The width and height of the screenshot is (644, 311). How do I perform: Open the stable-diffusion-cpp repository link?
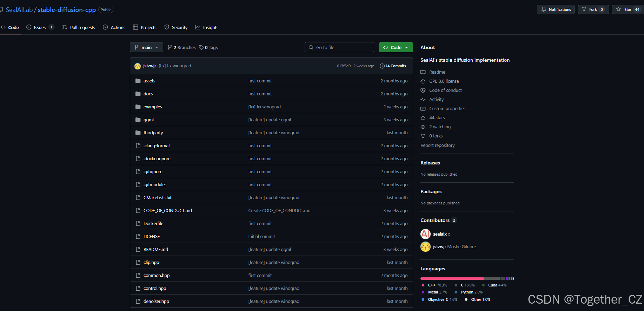tap(67, 10)
